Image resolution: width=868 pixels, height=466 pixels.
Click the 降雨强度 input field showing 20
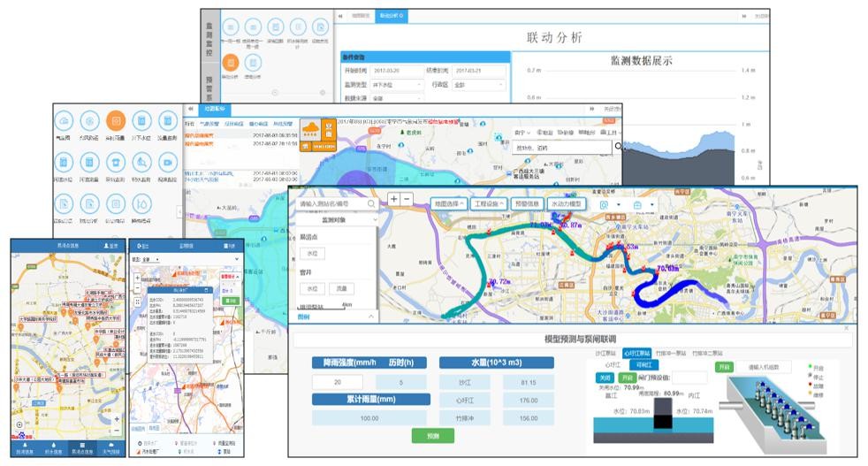(x=336, y=381)
